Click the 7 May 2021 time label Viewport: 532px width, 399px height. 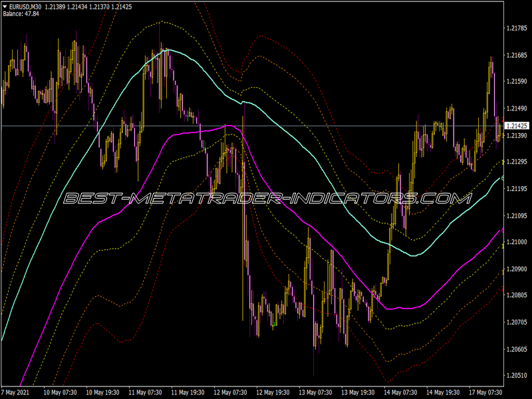click(15, 392)
